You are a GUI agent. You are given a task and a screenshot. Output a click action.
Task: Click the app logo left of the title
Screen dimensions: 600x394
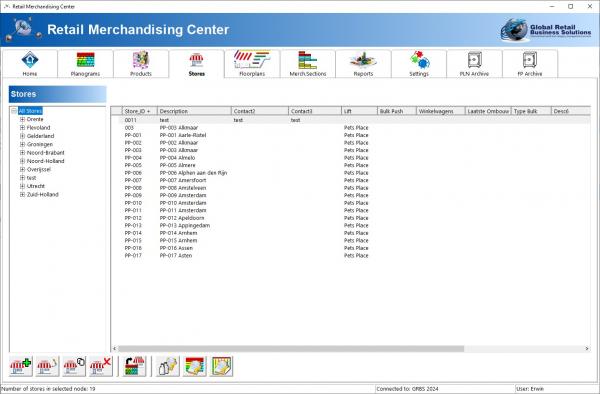pyautogui.click(x=23, y=30)
